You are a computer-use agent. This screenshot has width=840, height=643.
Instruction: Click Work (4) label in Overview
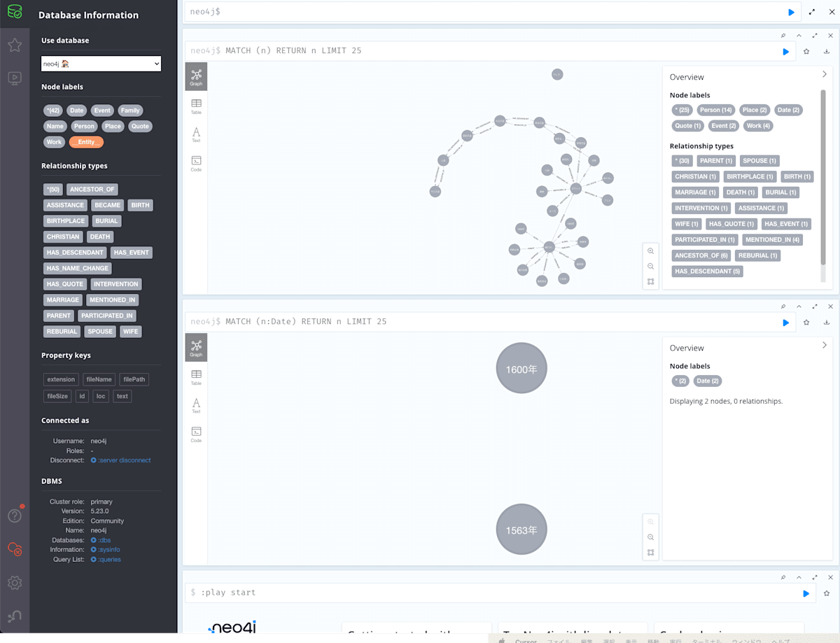[758, 126]
